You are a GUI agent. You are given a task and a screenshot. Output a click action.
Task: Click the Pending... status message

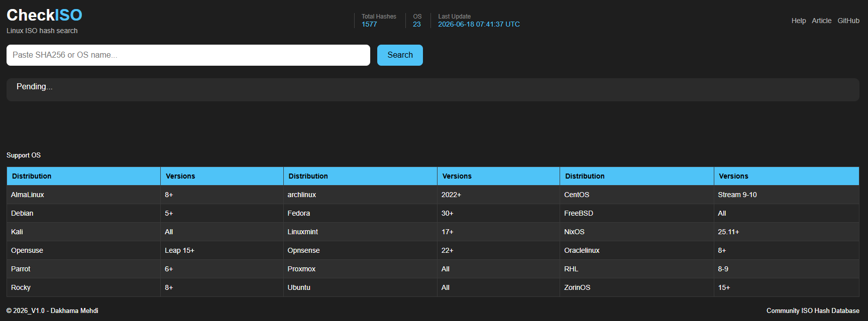pyautogui.click(x=34, y=86)
